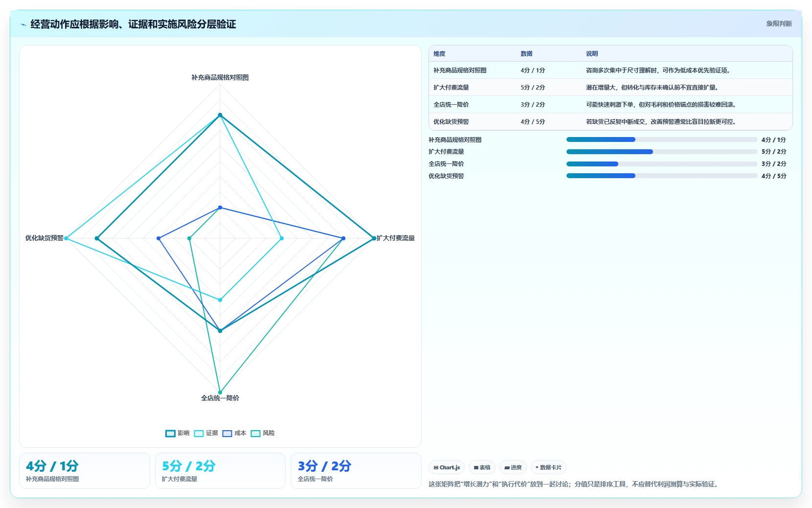Open stat card 3分 / 2分 全店统一降价
The width and height of the screenshot is (812, 508).
coord(356,471)
